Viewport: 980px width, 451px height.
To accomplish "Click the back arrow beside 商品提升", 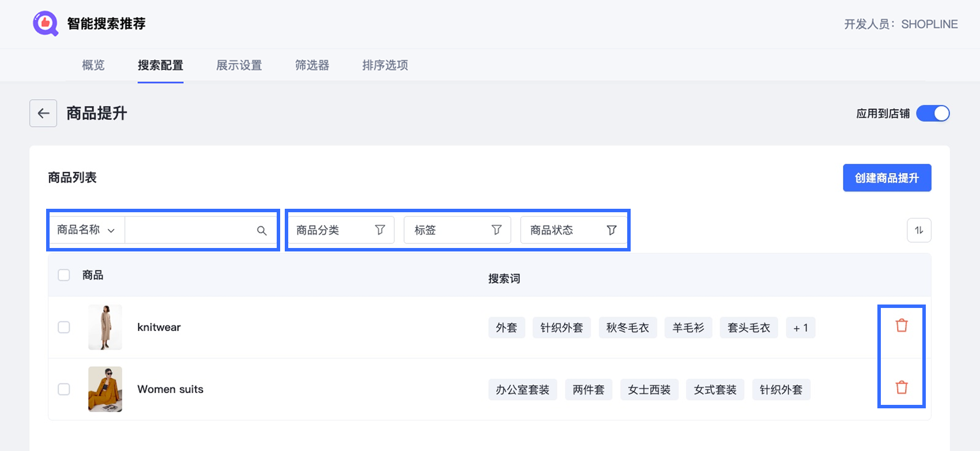I will [x=43, y=113].
